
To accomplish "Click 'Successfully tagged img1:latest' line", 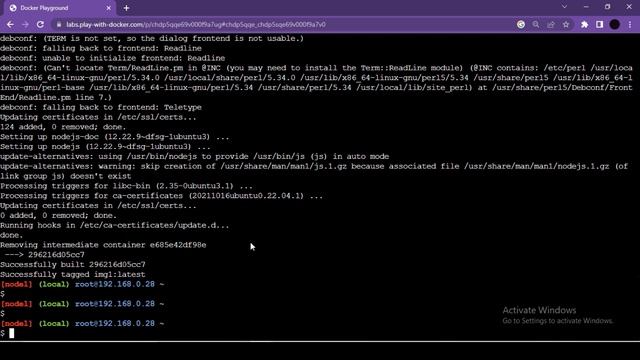I will pos(73,274).
